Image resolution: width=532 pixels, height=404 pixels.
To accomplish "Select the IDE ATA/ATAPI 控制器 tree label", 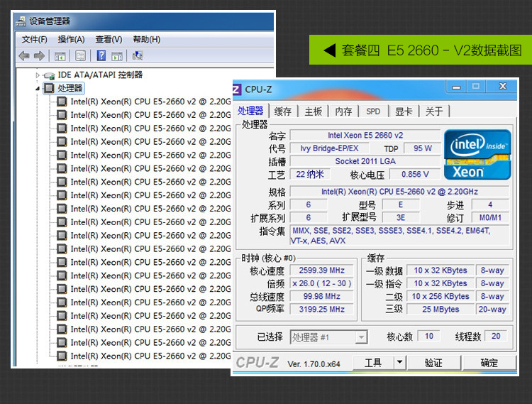I will [100, 75].
